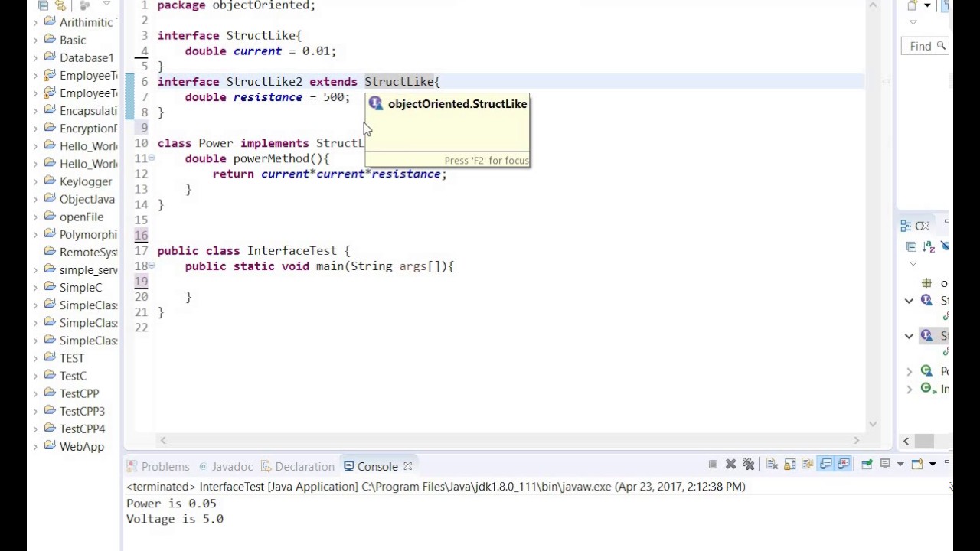Image resolution: width=980 pixels, height=551 pixels.
Task: Click Outline sort alphabetically icon
Action: point(929,246)
